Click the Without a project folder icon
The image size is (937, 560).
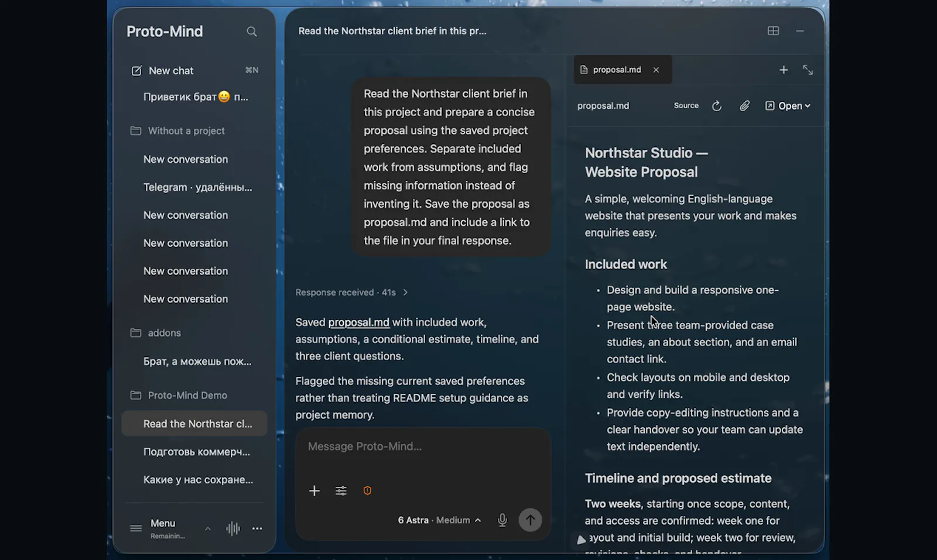click(x=136, y=131)
